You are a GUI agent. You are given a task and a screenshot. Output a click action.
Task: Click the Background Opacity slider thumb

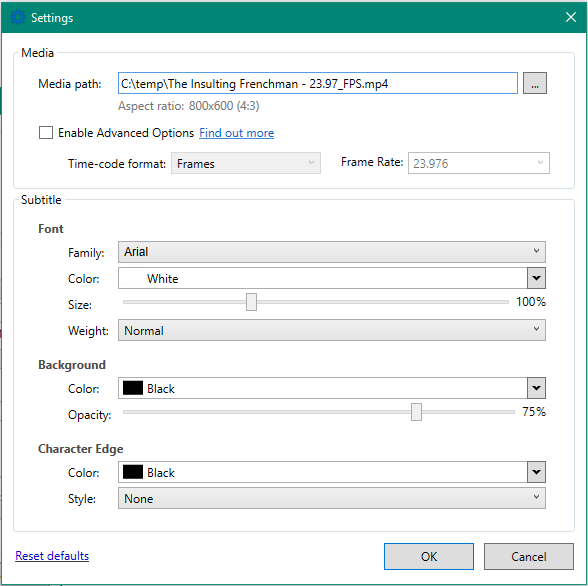(416, 412)
